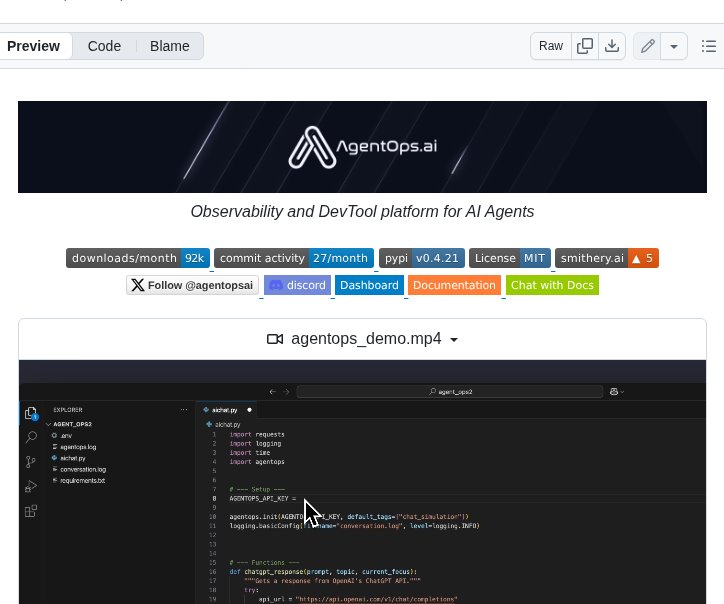Open agentops_demo.mp4 video dropdown
The width and height of the screenshot is (724, 604).
coord(363,339)
